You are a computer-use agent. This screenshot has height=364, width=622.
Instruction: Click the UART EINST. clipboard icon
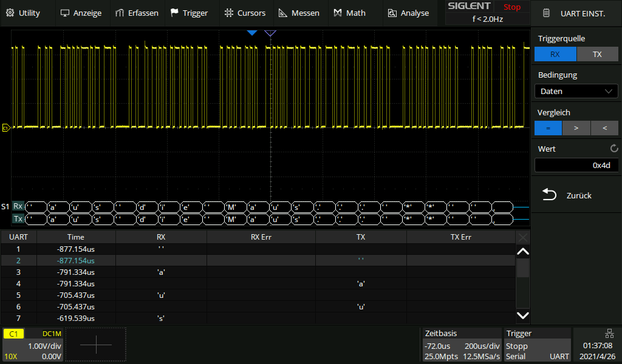point(547,13)
